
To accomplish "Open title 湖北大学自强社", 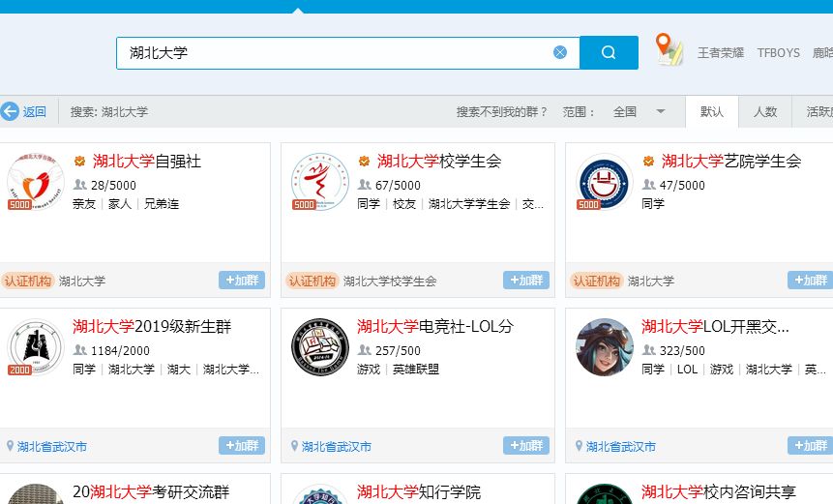I will tap(147, 161).
